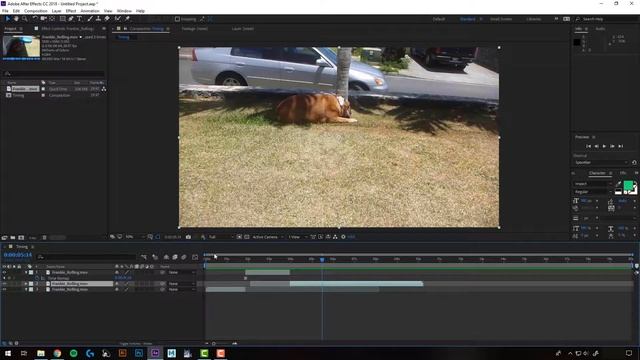Select the Horizontal Type tool
640x360 pixels.
click(x=79, y=19)
